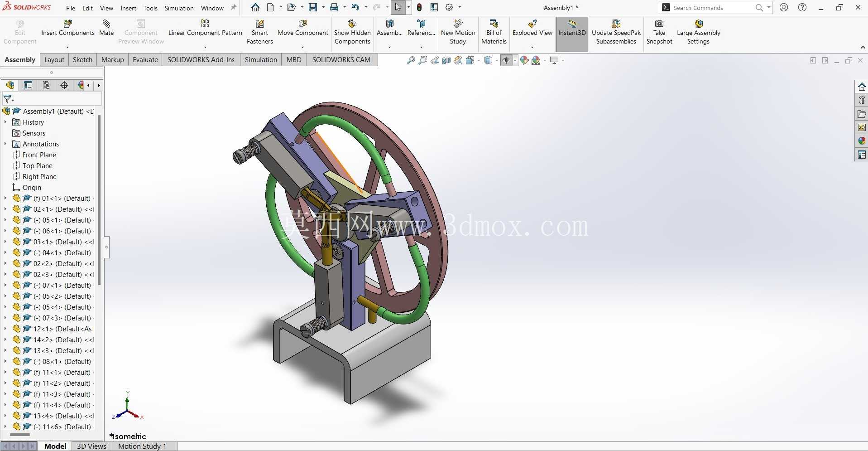Viewport: 868px width, 451px height.
Task: Switch to SOLIDWORKS Add-Ins tab
Action: point(201,60)
